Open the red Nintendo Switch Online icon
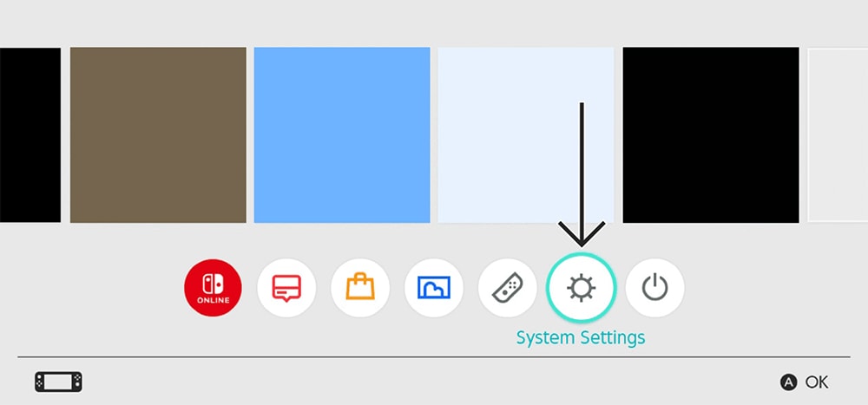The width and height of the screenshot is (868, 405). [214, 288]
